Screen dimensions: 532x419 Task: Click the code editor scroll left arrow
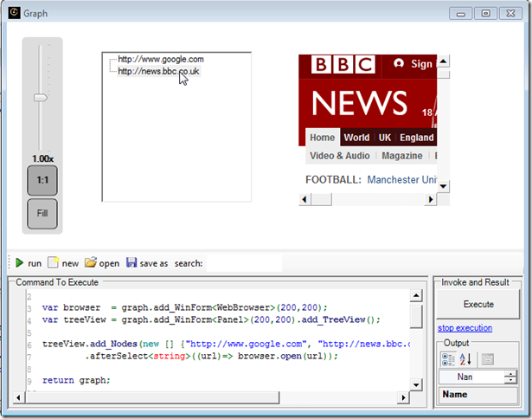point(18,397)
